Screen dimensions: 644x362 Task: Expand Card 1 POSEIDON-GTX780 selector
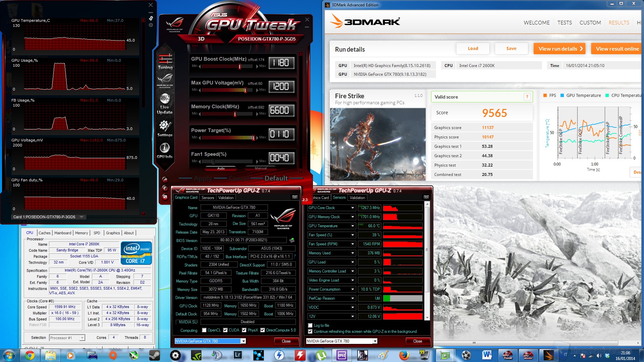coord(82,217)
